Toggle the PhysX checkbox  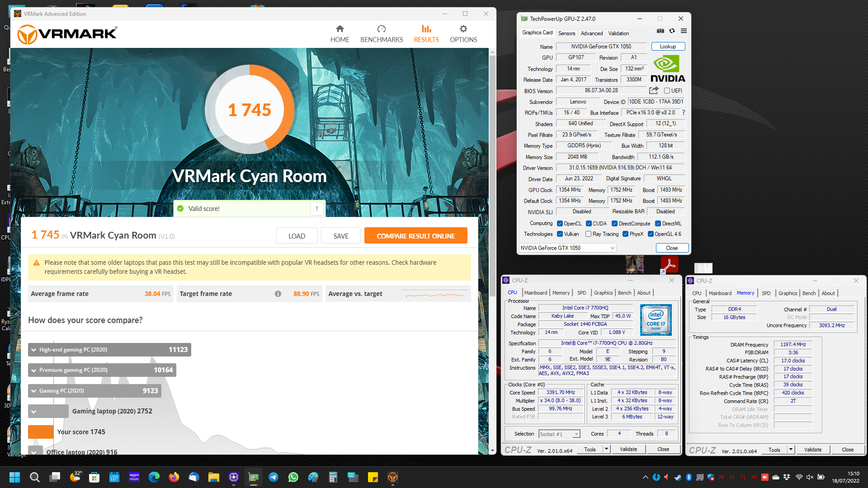pyautogui.click(x=625, y=234)
